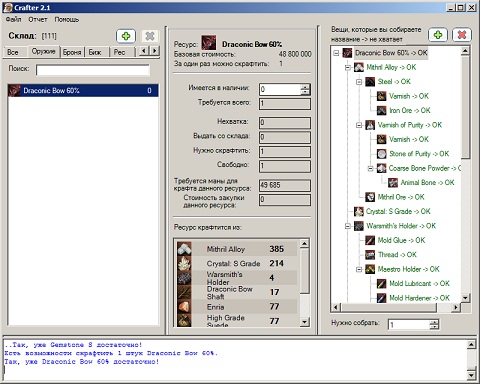The width and height of the screenshot is (480, 384).
Task: Click the log panel scroll up arrow
Action: [471, 344]
